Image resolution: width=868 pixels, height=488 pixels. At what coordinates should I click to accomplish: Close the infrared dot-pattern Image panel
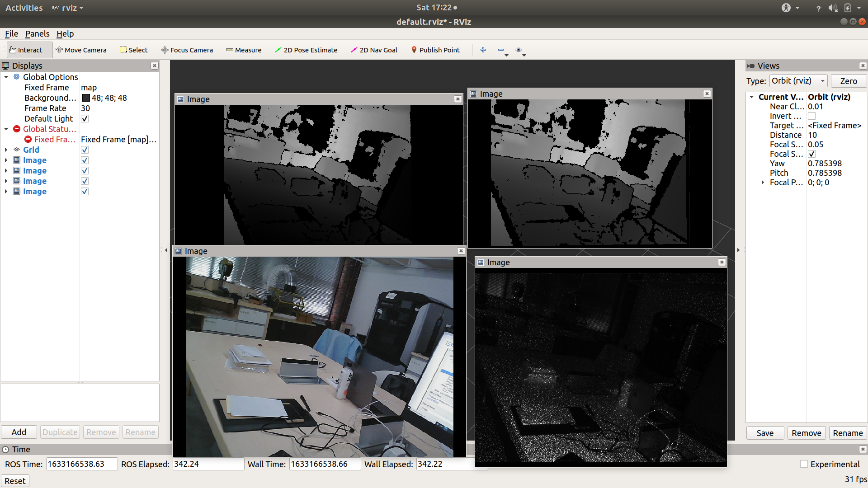click(x=722, y=263)
